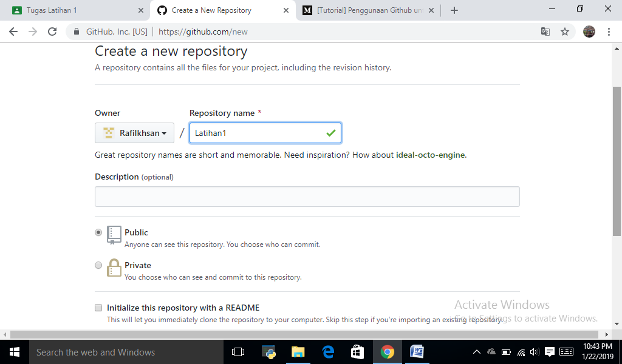This screenshot has height=364, width=622.
Task: Go back with the browser back arrow
Action: click(13, 32)
